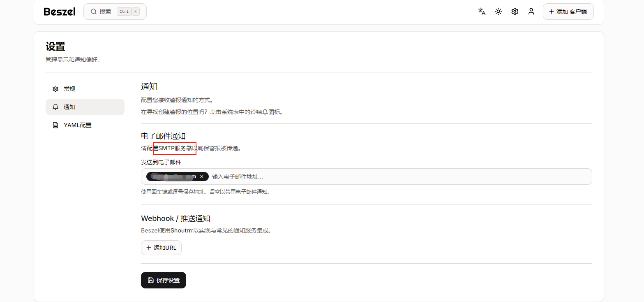This screenshot has height=302, width=644.
Task: Open the language translation icon
Action: [482, 12]
